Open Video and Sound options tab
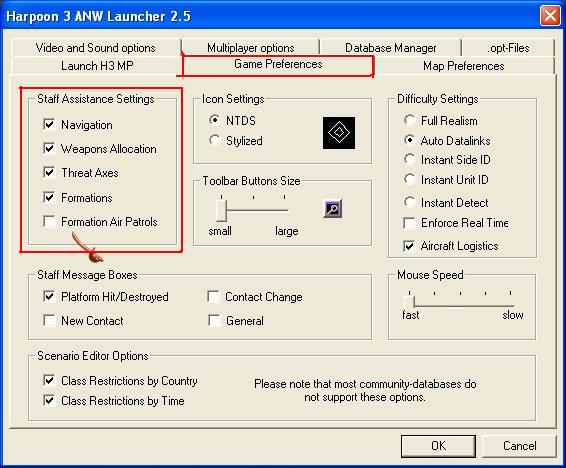 pos(96,48)
